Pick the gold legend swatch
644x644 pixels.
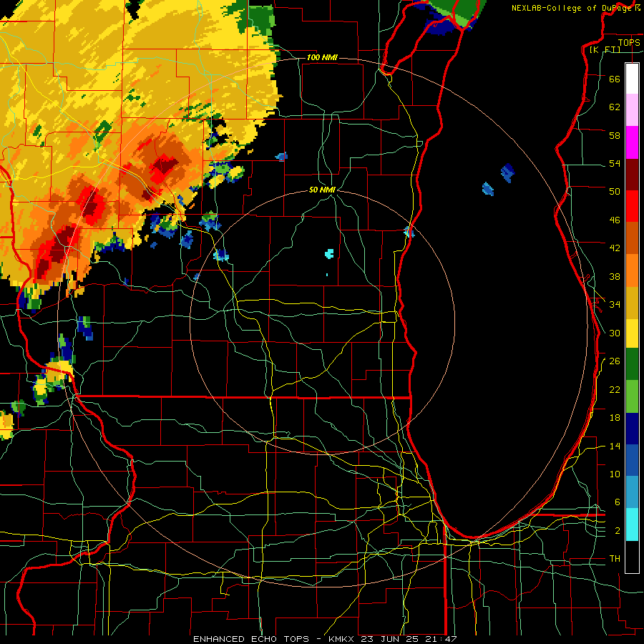pyautogui.click(x=632, y=303)
